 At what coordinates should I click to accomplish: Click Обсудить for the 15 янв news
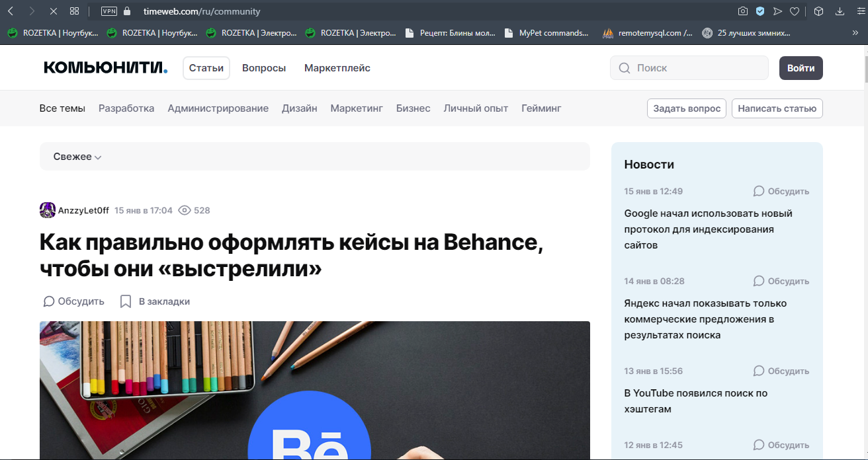[x=781, y=191]
